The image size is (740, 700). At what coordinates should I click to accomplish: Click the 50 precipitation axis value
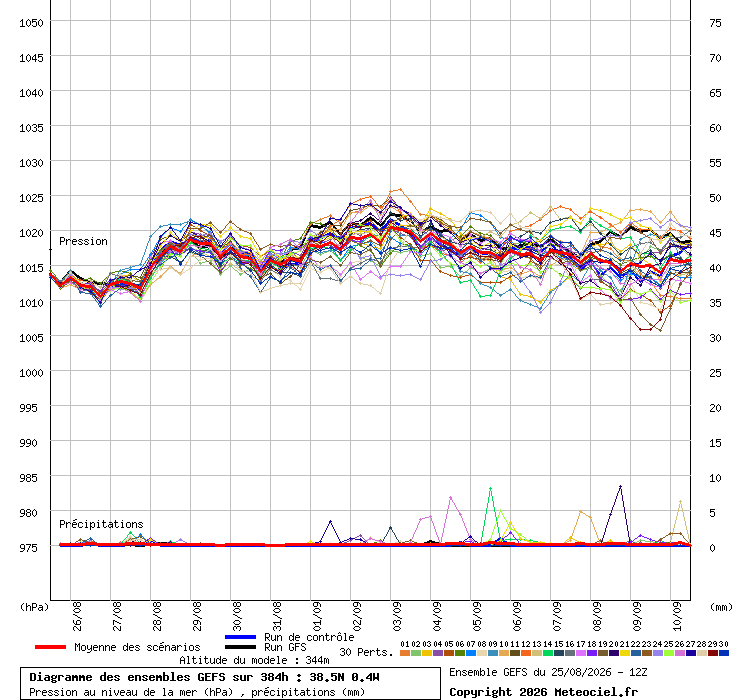[715, 198]
